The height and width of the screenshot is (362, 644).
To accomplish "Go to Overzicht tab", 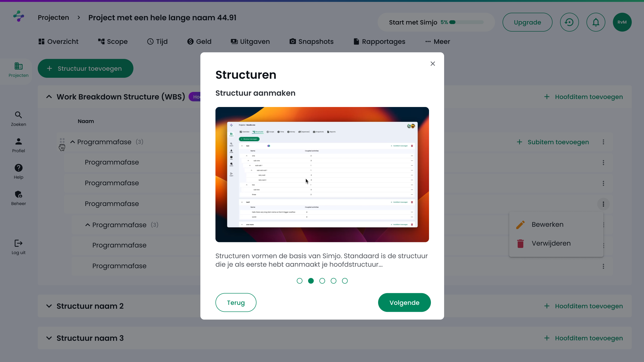I will tap(58, 41).
